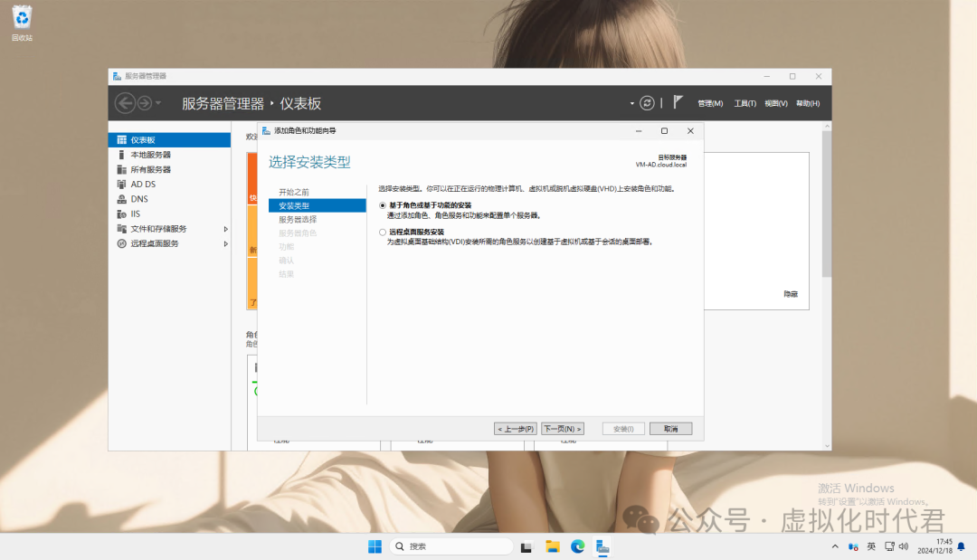Open the notifications flag icon
The image size is (977, 560).
678,102
